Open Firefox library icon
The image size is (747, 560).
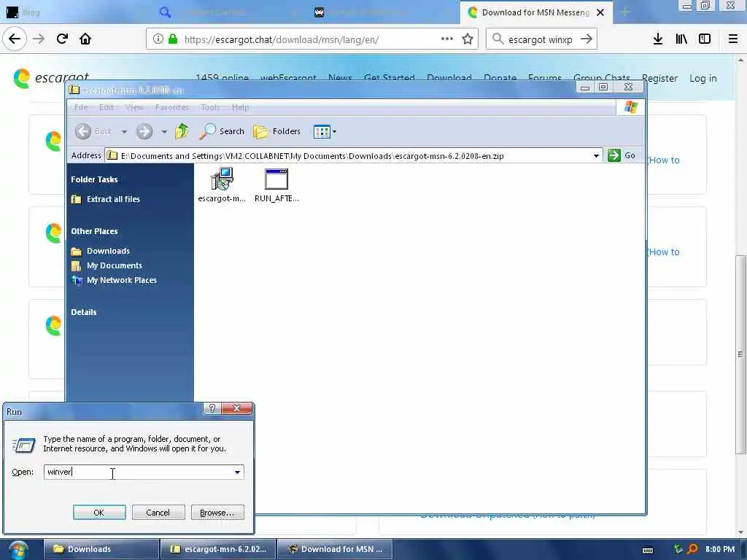click(681, 39)
